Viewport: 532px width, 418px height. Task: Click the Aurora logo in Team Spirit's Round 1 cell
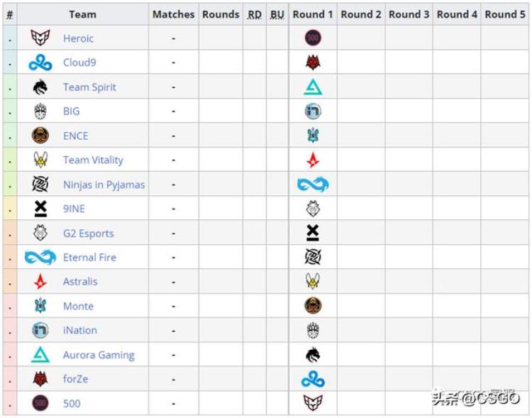coord(313,87)
